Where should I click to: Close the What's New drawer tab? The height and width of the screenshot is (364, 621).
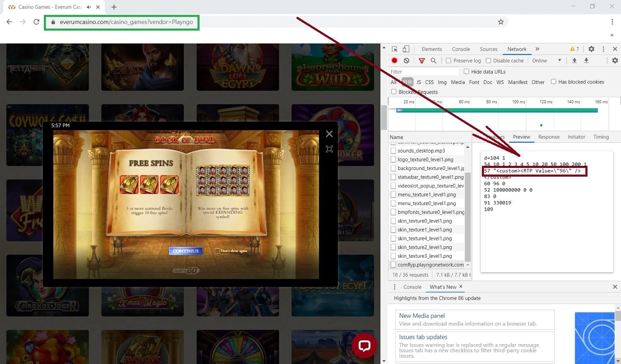(461, 286)
